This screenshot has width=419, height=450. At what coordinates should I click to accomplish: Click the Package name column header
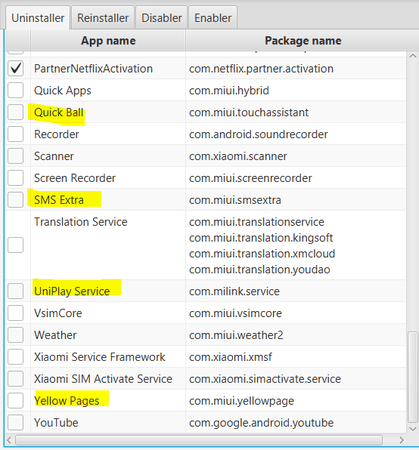pyautogui.click(x=303, y=41)
